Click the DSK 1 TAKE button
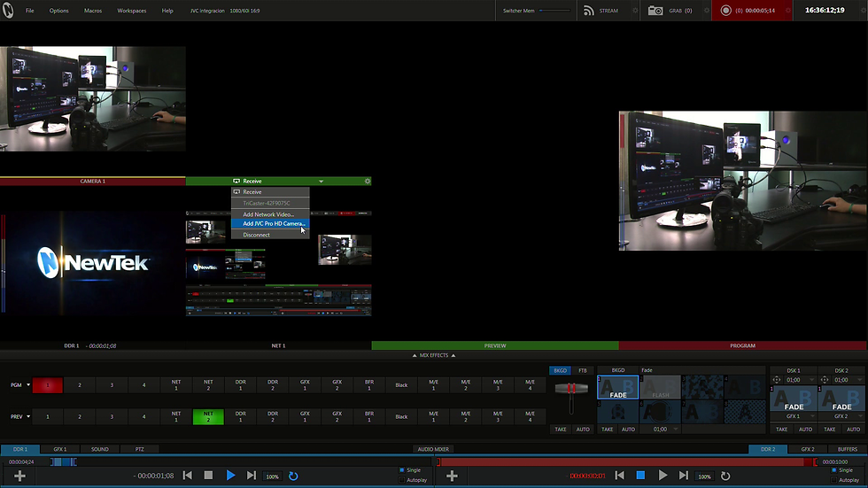The width and height of the screenshot is (868, 488). (781, 430)
